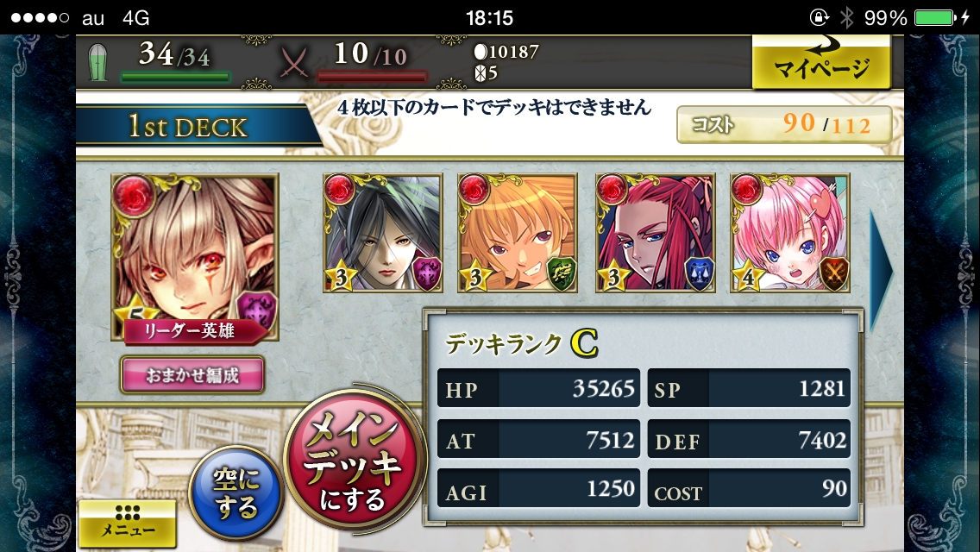980x552 pixels.
Task: Tap the crossed swords badge on pink-haired card
Action: [834, 273]
